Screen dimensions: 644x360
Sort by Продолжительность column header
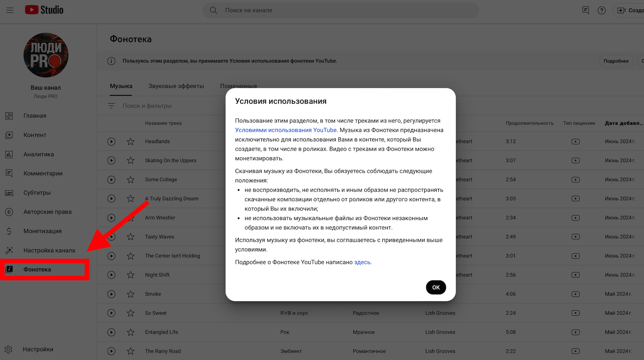pyautogui.click(x=529, y=123)
